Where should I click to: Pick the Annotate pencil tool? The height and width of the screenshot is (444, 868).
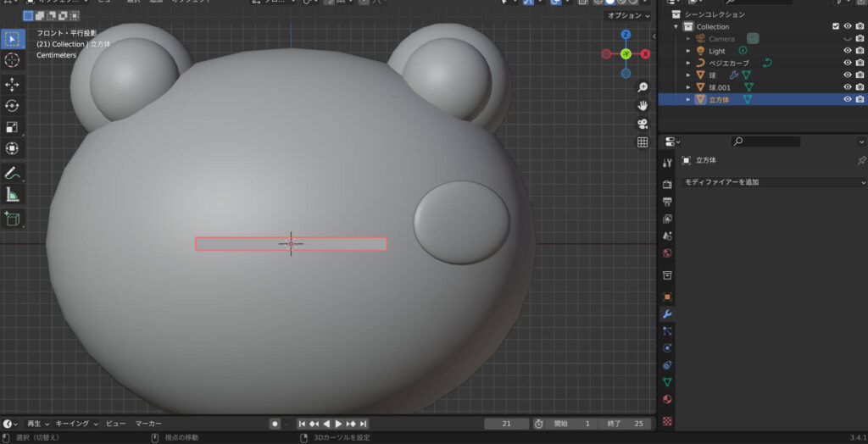[x=13, y=173]
